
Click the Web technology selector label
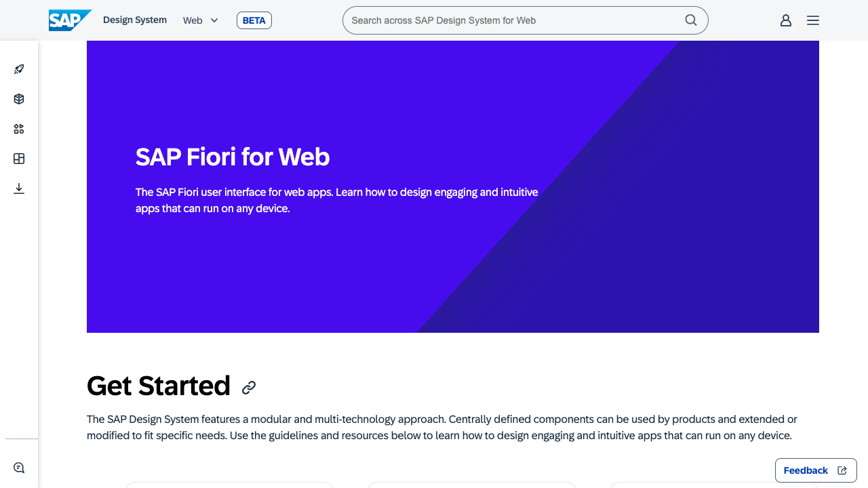193,20
